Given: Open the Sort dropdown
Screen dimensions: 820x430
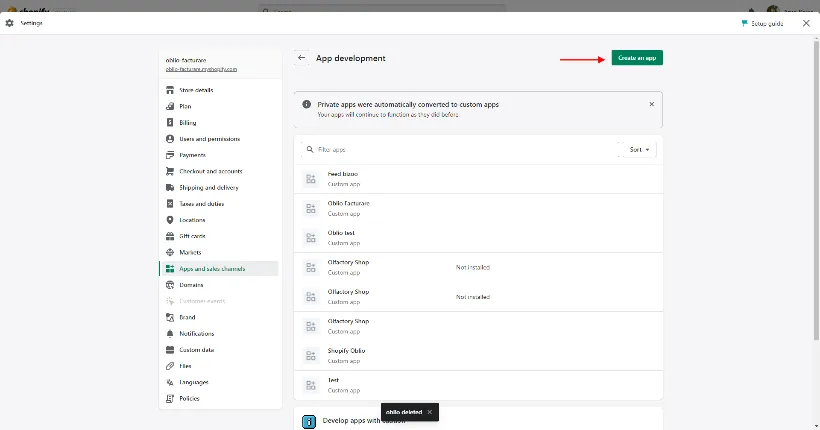Looking at the screenshot, I should 639,150.
